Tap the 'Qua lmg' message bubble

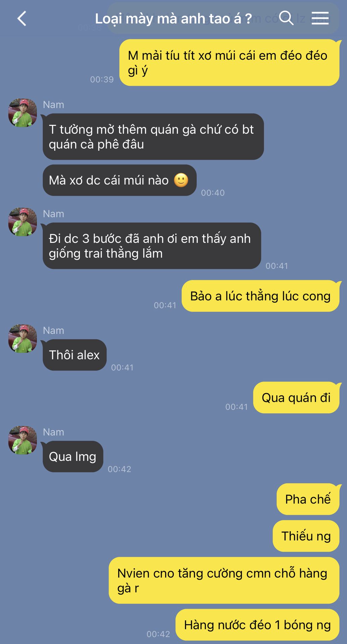click(x=73, y=457)
